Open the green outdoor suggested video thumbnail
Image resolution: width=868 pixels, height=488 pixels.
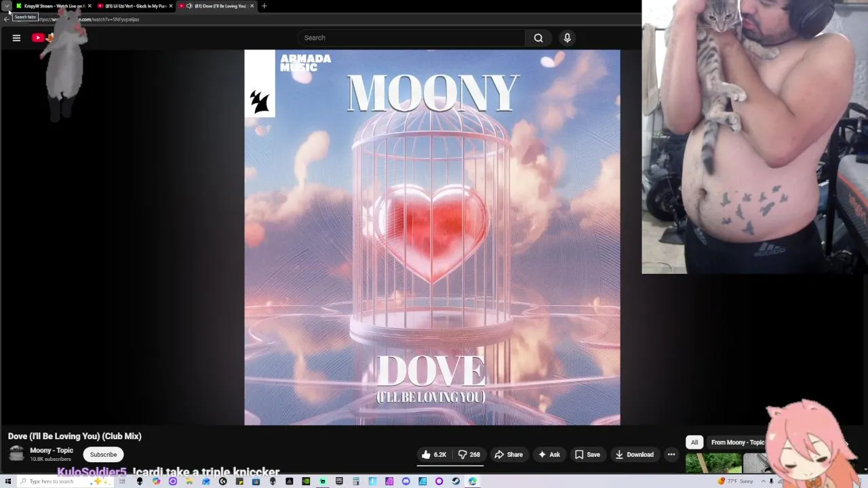click(713, 464)
